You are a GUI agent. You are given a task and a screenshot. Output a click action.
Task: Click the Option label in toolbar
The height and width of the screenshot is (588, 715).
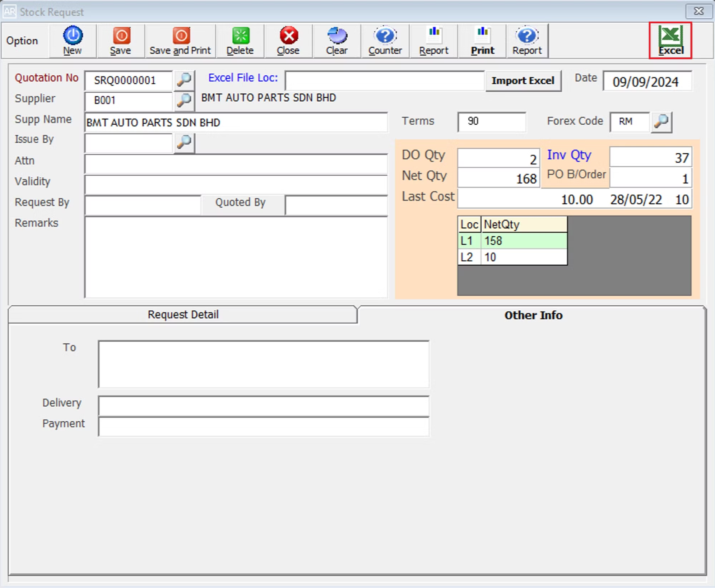pyautogui.click(x=22, y=41)
